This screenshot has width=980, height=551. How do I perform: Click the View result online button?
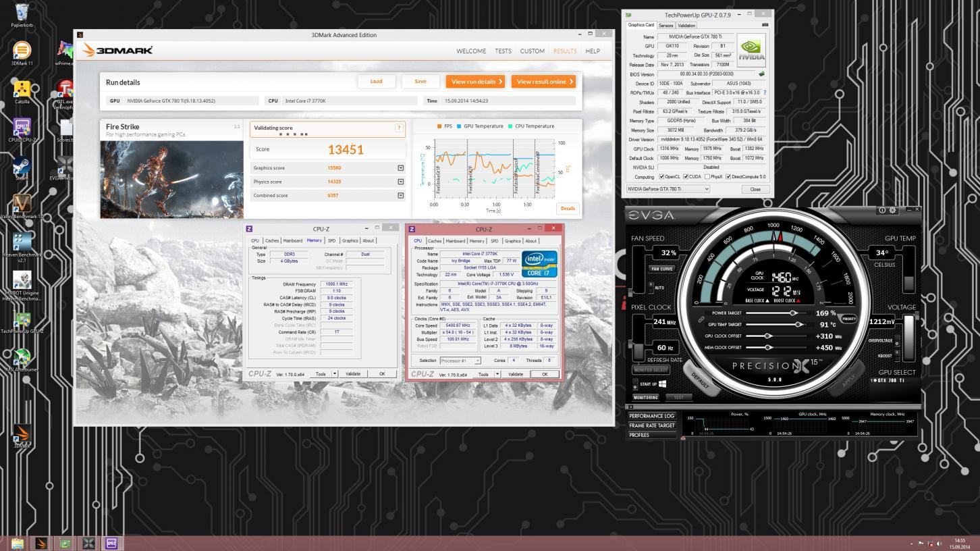pyautogui.click(x=543, y=82)
